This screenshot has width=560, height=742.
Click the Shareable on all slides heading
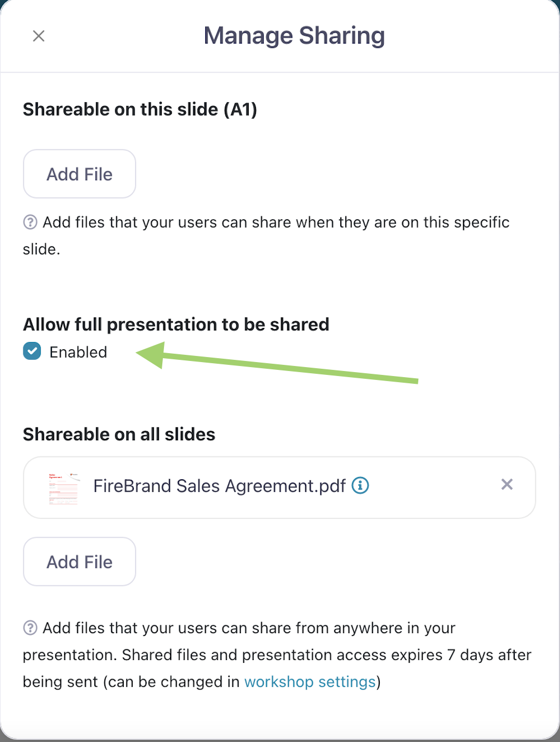(x=119, y=434)
